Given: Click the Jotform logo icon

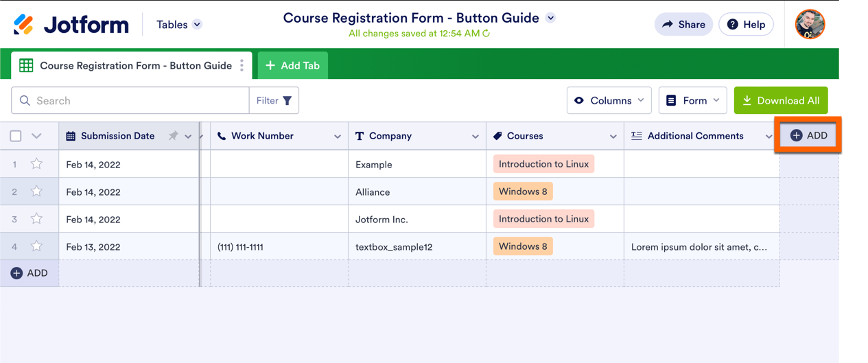Looking at the screenshot, I should coord(24,25).
